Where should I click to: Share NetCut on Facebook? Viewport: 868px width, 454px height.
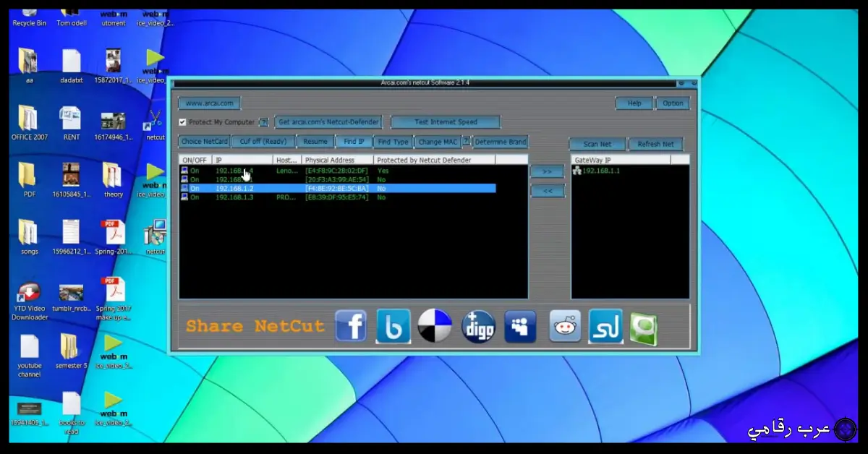[351, 326]
